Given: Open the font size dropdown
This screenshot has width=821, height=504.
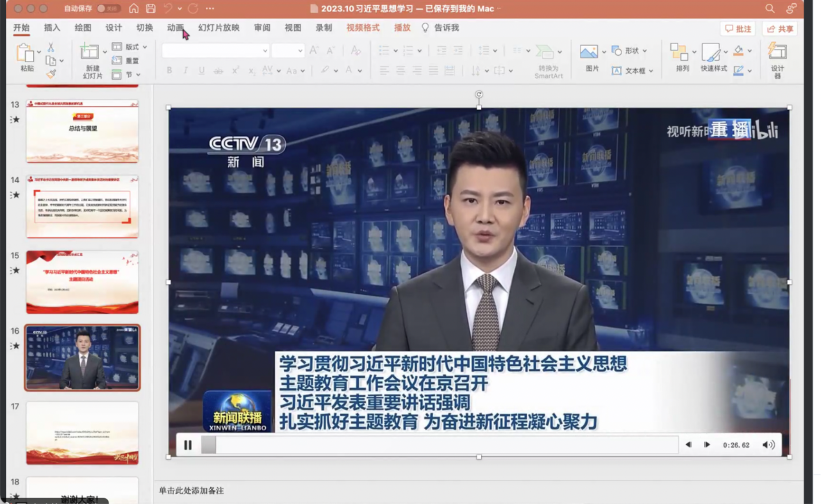Looking at the screenshot, I should (x=300, y=50).
